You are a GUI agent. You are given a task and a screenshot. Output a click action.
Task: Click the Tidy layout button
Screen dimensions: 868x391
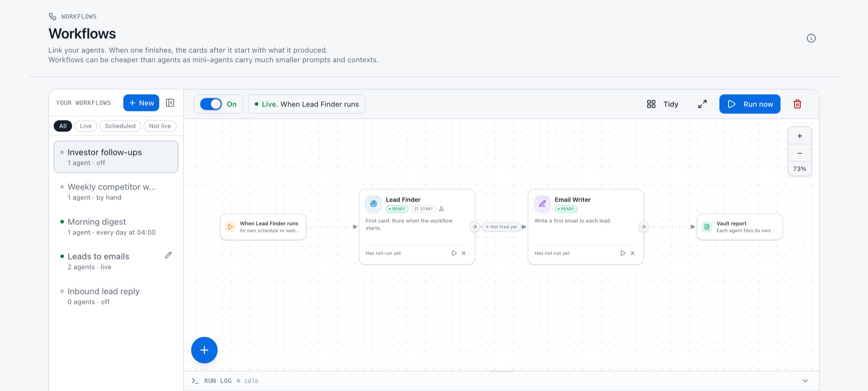(x=663, y=104)
